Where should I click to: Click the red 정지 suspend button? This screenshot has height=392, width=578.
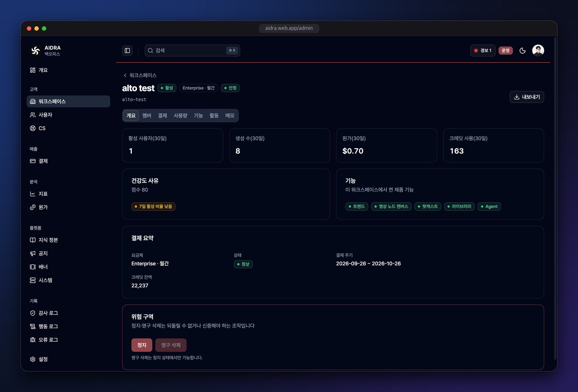tap(142, 345)
